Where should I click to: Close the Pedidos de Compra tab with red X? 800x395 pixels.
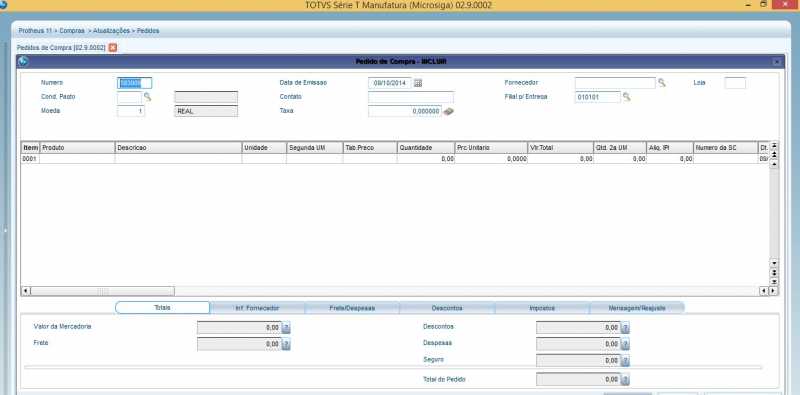tap(113, 47)
